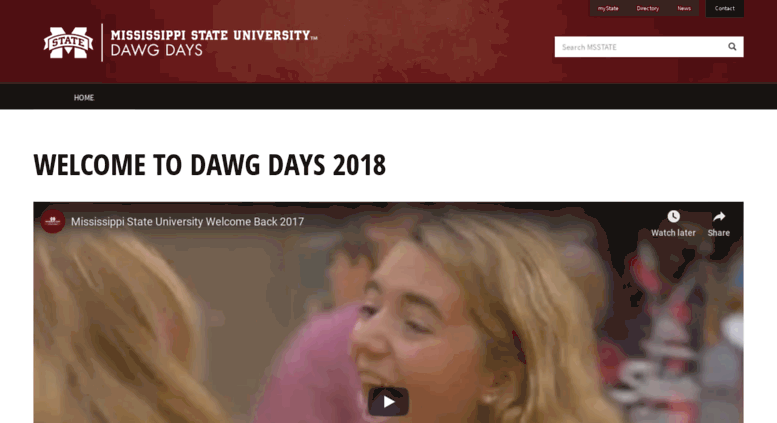The height and width of the screenshot is (423, 777).
Task: Click the Contact button
Action: (724, 8)
